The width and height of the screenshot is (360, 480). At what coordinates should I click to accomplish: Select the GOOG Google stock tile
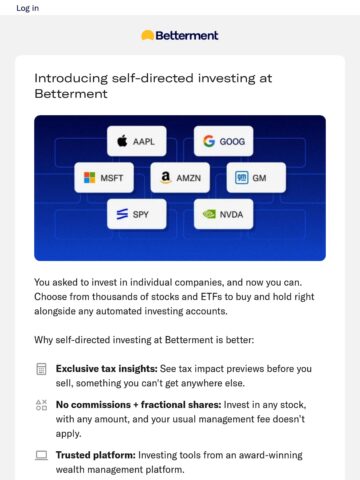tap(223, 141)
